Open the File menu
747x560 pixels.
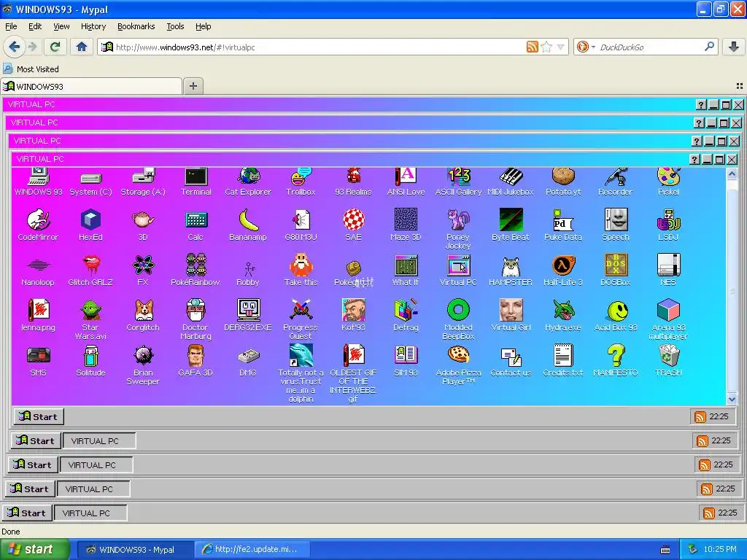11,26
